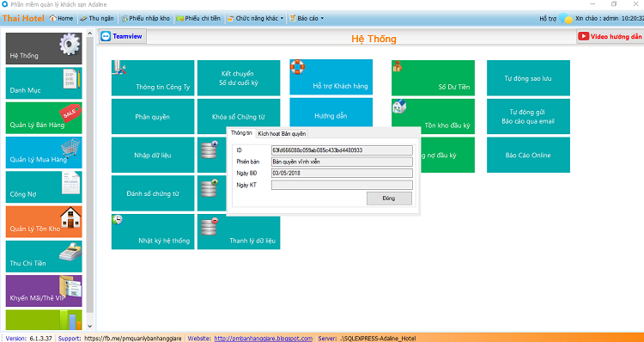Open Thu ngân cashier screen
This screenshot has width=644, height=342.
(x=97, y=19)
